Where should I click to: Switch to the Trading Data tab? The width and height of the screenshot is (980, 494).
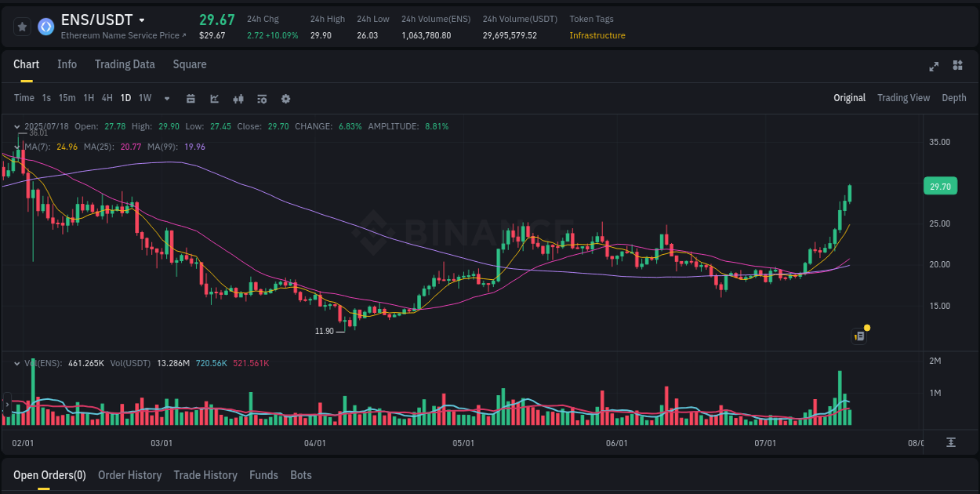(x=125, y=64)
